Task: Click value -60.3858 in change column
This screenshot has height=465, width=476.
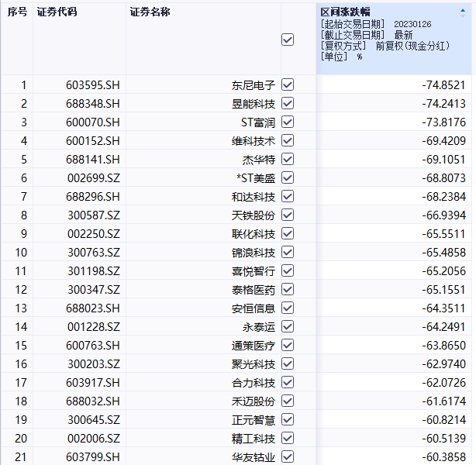Action: [x=443, y=456]
